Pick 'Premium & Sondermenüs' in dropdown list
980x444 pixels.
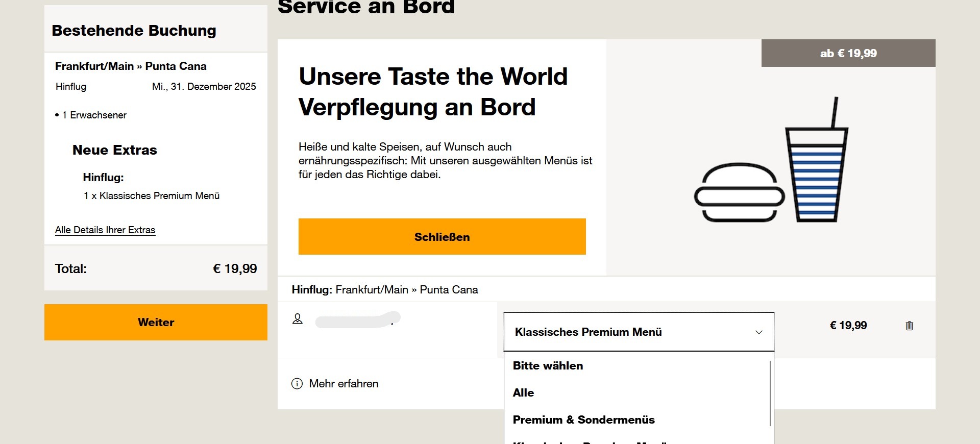pos(583,420)
